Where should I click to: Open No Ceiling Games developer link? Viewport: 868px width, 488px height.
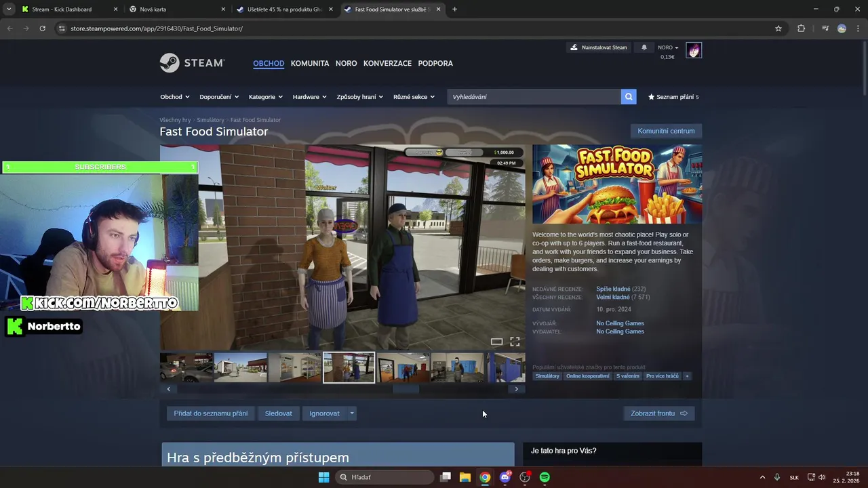coord(620,323)
